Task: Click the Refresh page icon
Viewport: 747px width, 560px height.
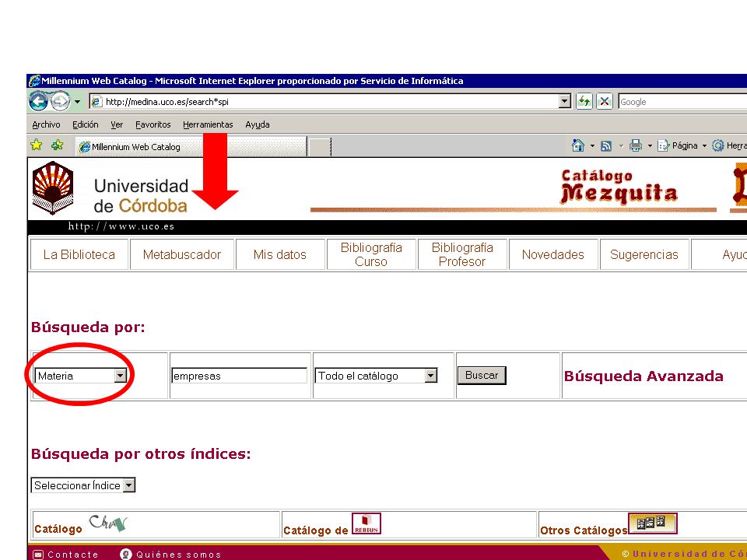Action: 584,101
